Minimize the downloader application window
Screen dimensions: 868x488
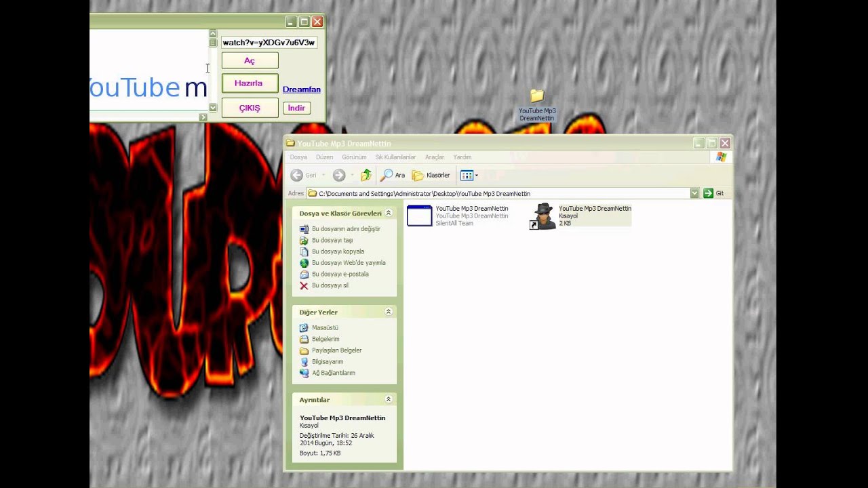coord(291,22)
